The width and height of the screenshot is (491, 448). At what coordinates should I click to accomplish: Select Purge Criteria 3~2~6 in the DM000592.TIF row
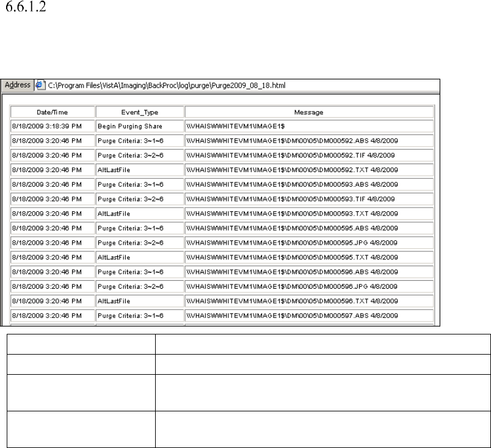(x=140, y=155)
